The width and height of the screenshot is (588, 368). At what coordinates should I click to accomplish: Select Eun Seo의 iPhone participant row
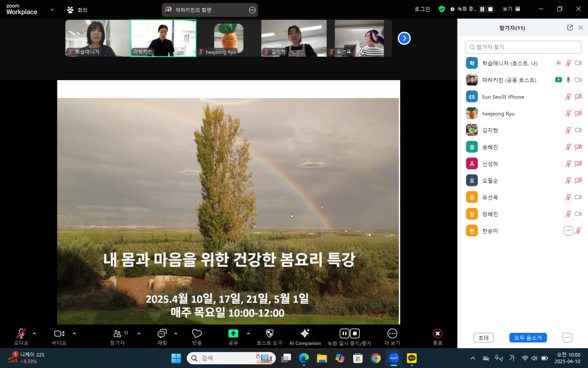523,97
